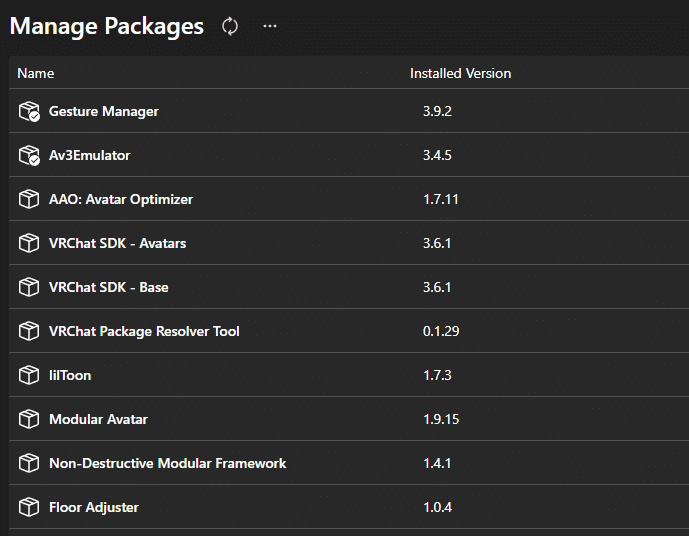Click the refresh packages icon
This screenshot has width=689, height=536.
230,26
